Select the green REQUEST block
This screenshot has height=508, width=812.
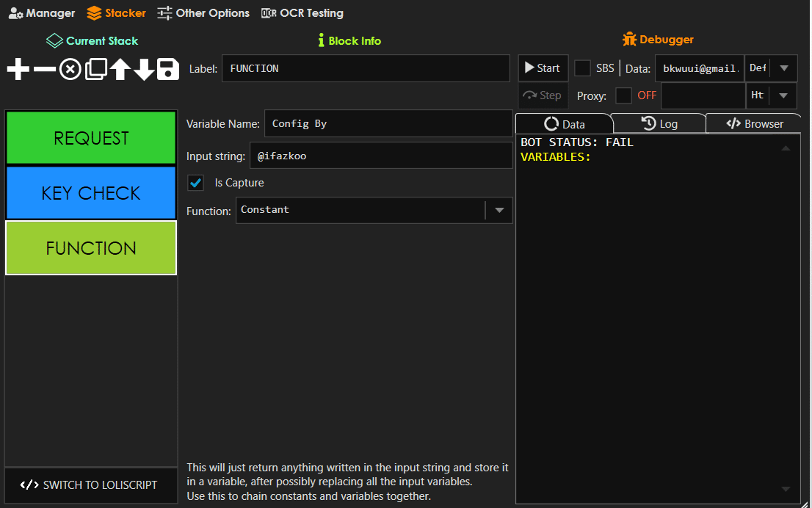pyautogui.click(x=90, y=137)
